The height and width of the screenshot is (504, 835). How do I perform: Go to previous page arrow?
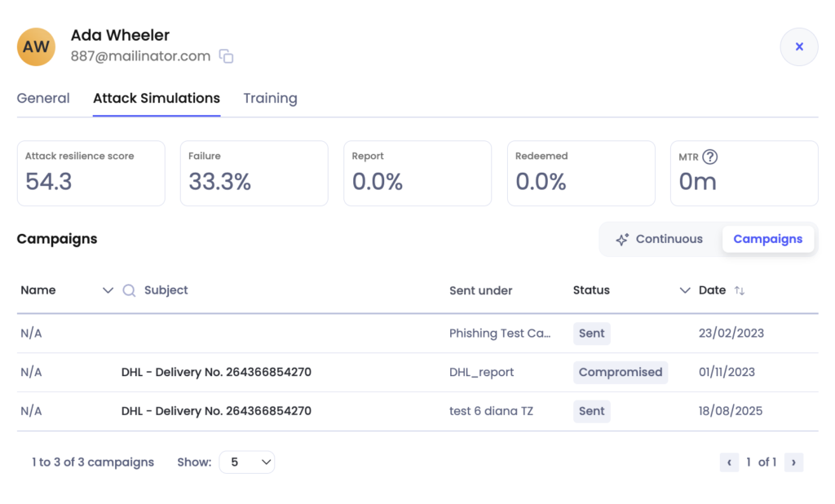[729, 462]
